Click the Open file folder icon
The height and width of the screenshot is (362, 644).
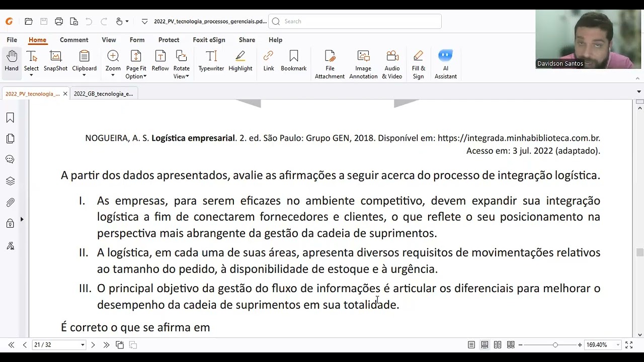click(x=29, y=22)
